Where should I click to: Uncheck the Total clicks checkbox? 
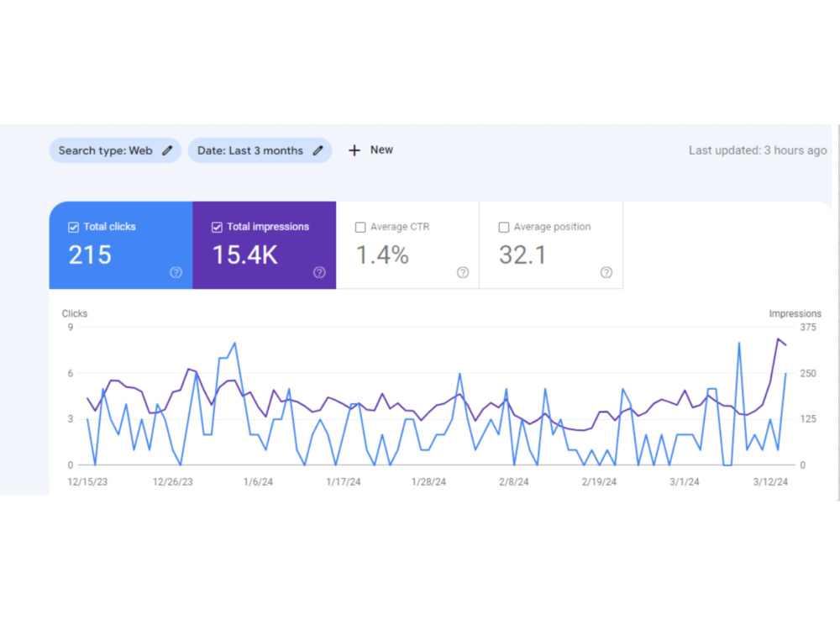(73, 227)
